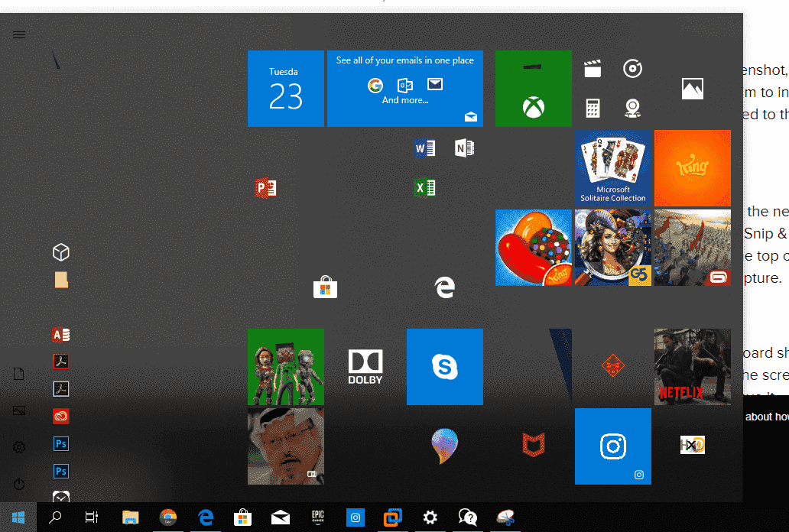Launch the Microsoft Edge tile
The width and height of the screenshot is (789, 532).
pos(445,287)
